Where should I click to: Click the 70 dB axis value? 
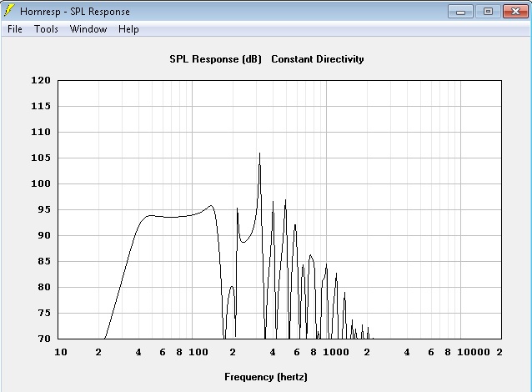(x=43, y=339)
